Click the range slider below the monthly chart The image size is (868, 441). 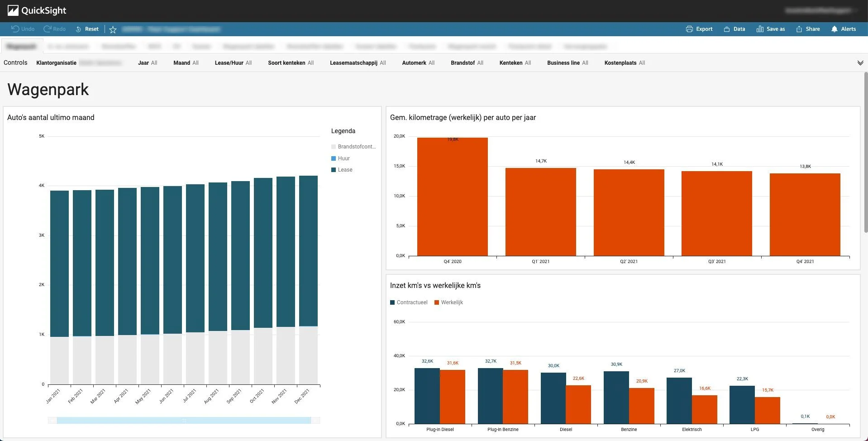[x=184, y=421]
